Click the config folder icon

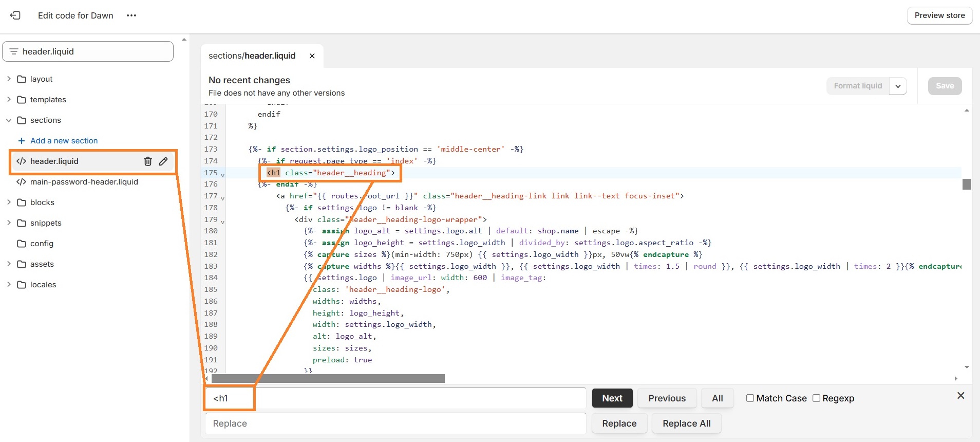(x=22, y=244)
